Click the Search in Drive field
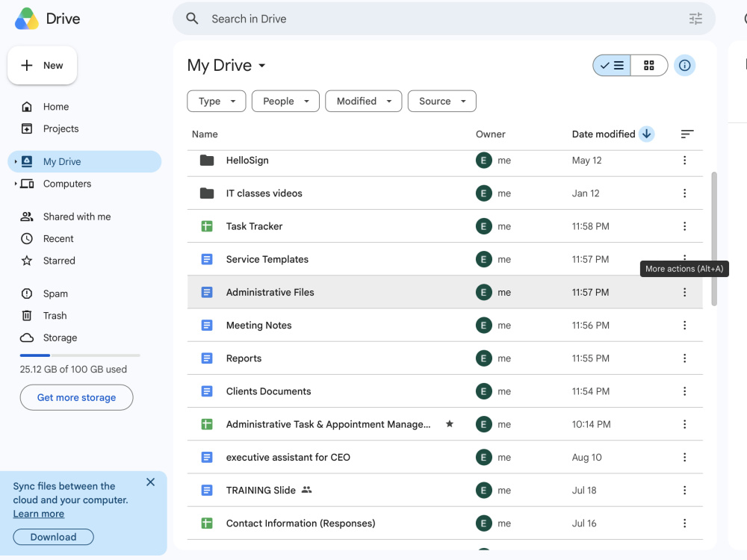Screen dimensions: 747x560 (443, 19)
